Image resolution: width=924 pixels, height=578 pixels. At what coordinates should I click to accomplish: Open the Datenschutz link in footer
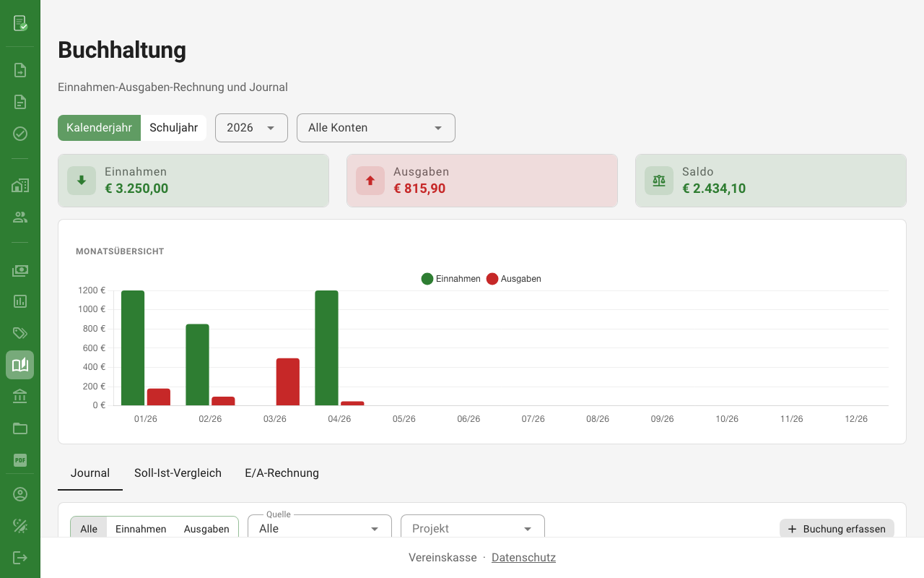tap(523, 558)
